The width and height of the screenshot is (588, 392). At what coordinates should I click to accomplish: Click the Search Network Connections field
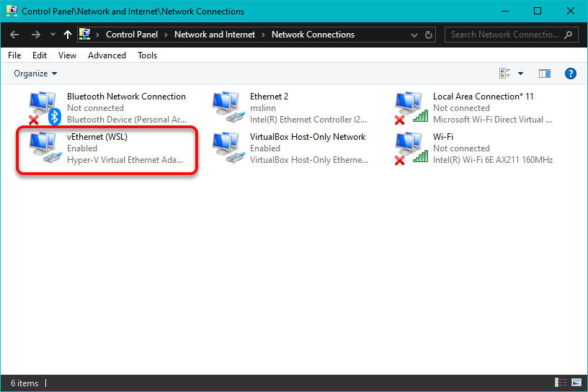[504, 35]
